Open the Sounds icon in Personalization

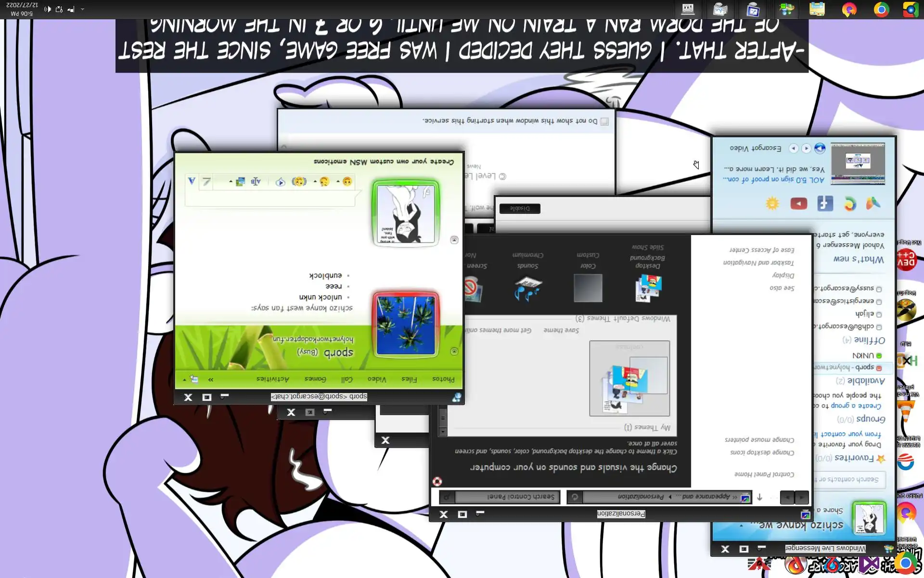click(527, 288)
